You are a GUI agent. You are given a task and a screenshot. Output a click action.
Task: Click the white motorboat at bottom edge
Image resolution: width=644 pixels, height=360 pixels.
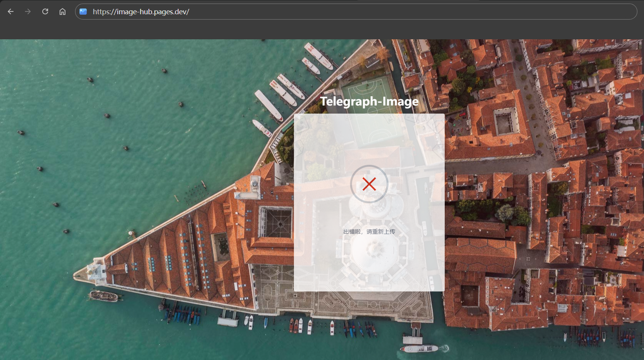[x=420, y=348]
